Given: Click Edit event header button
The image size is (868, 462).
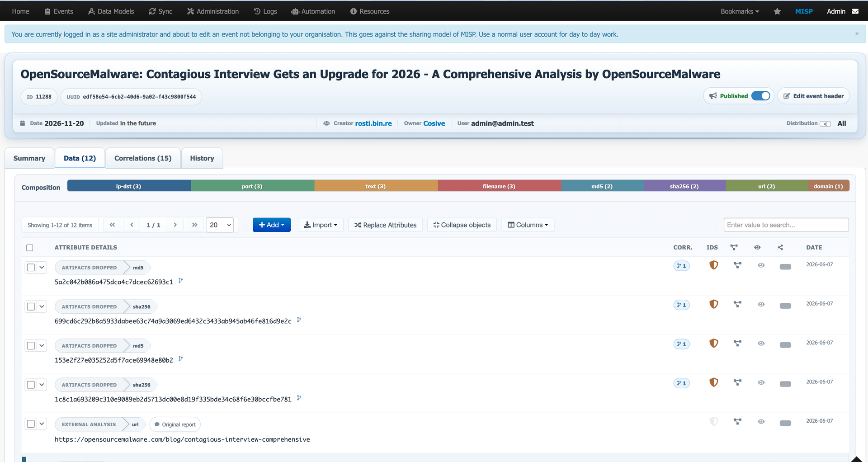Looking at the screenshot, I should point(814,96).
